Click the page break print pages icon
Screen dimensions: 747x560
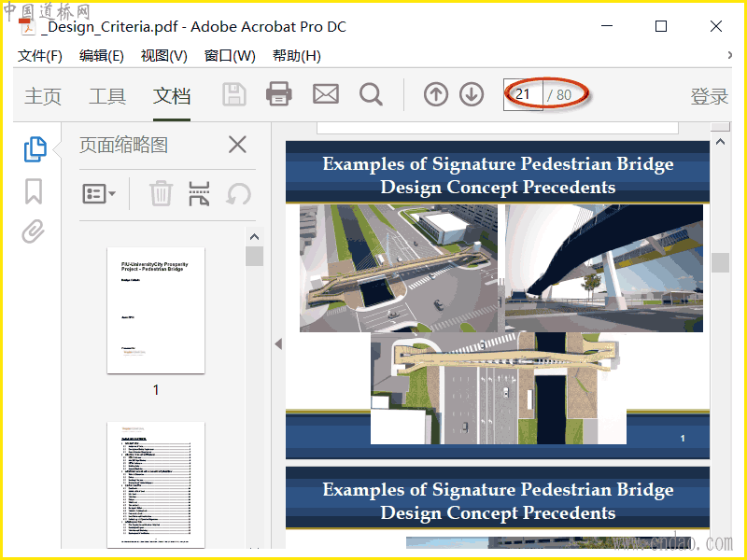[x=199, y=193]
